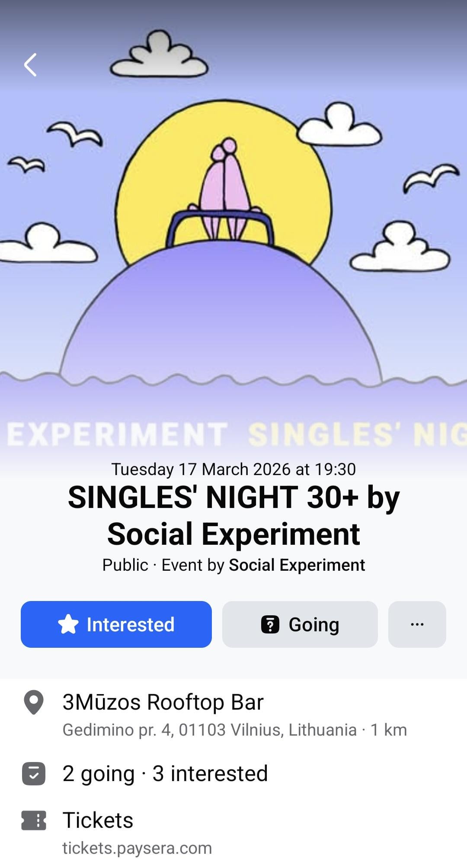Tap the Tickets label

98,820
